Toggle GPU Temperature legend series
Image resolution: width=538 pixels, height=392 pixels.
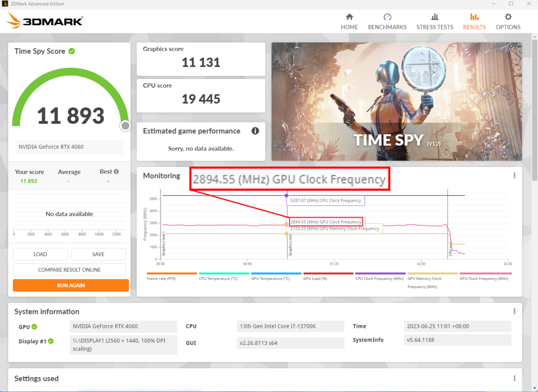[276, 274]
